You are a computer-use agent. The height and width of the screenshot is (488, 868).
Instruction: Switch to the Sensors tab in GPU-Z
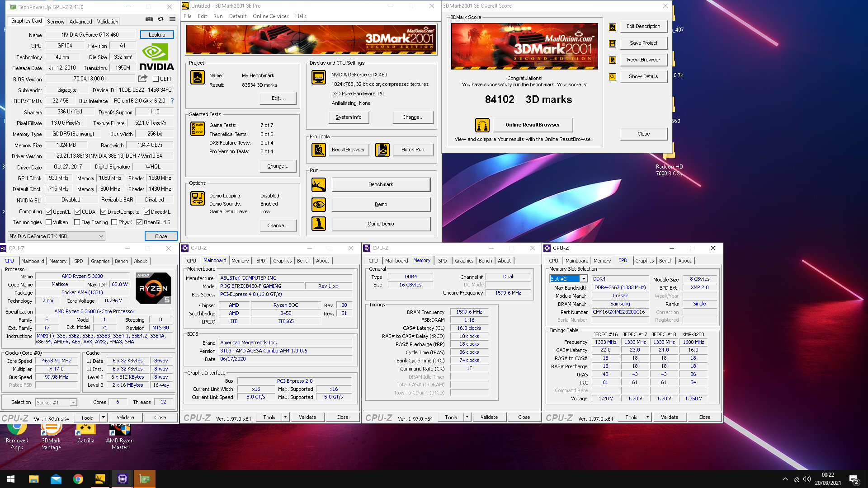(x=56, y=22)
